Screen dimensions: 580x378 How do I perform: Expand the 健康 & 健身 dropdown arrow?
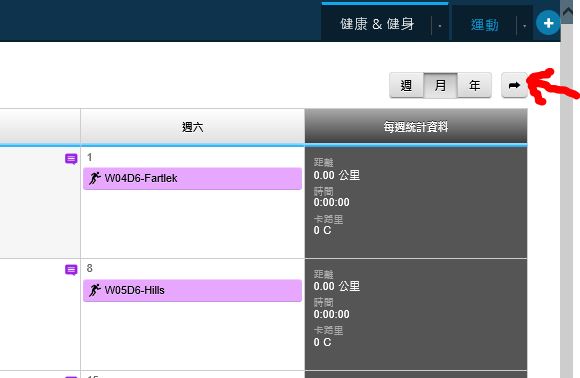click(440, 26)
